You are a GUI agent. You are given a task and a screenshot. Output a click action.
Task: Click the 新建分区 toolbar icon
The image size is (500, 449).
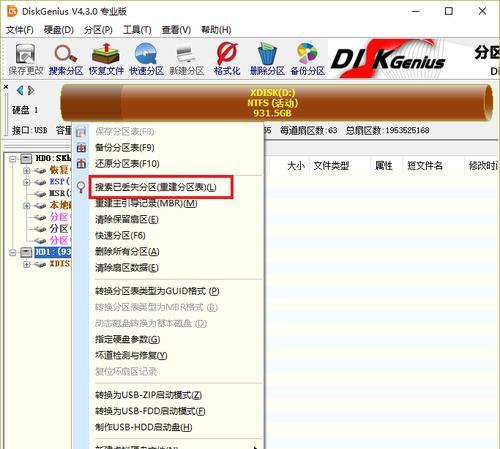(186, 59)
